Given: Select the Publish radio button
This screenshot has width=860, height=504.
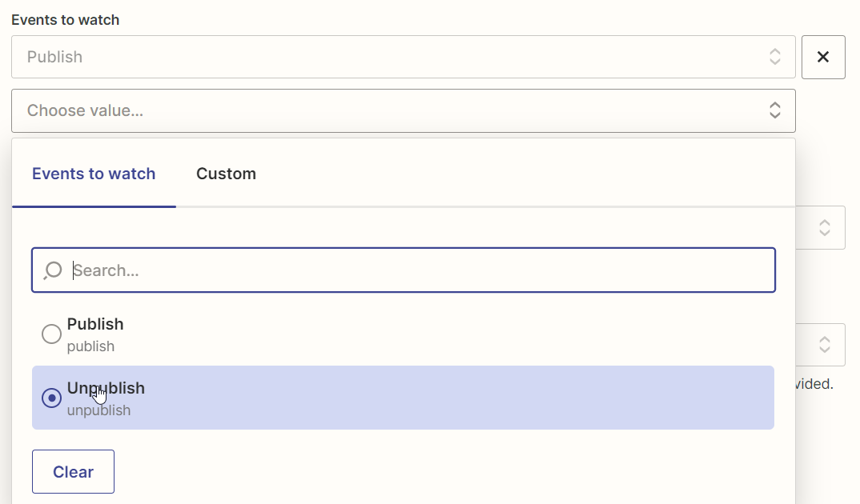Looking at the screenshot, I should tap(51, 334).
